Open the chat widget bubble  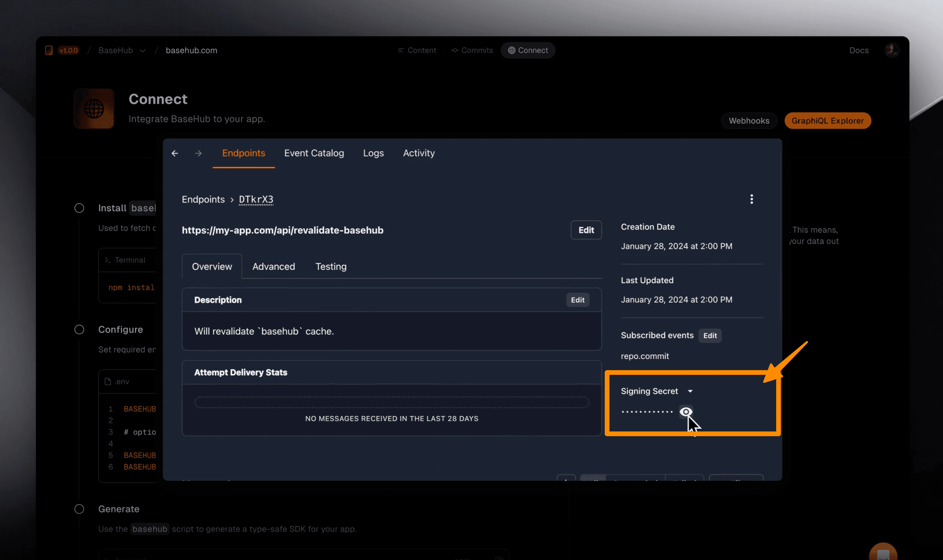pos(883,552)
